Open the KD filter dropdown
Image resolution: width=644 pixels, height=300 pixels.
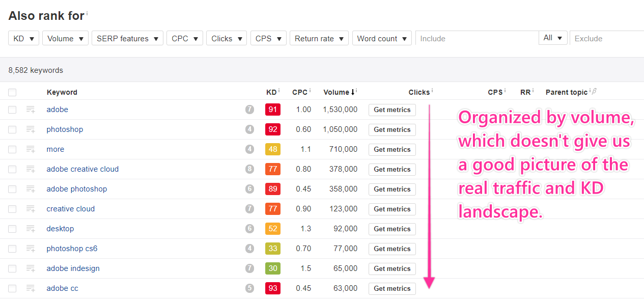24,38
